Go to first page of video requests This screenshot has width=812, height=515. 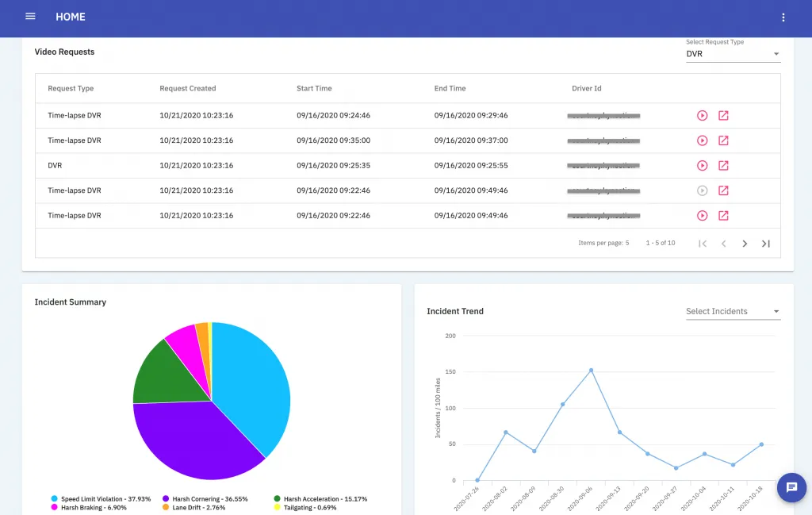pos(703,244)
